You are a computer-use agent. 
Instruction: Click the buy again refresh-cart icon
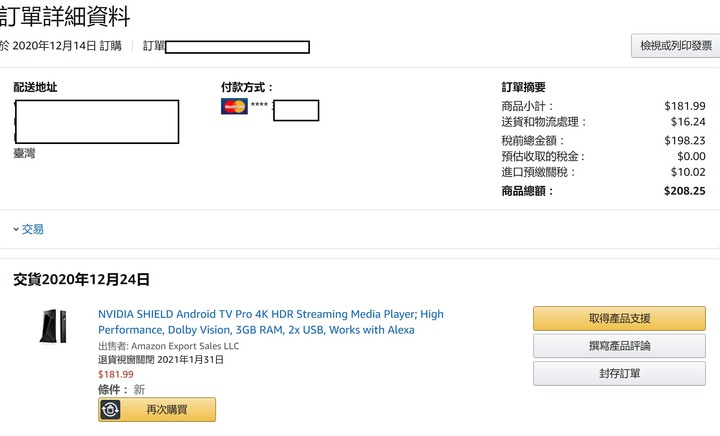[110, 409]
